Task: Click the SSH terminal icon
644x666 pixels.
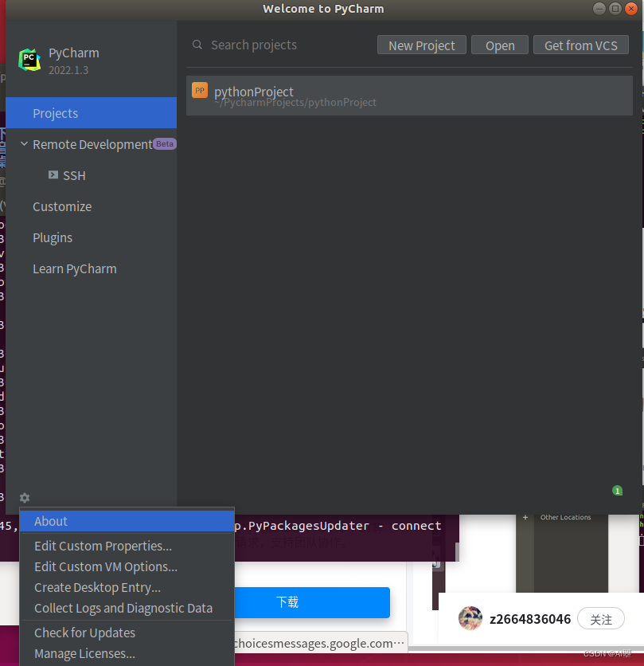Action: [53, 174]
